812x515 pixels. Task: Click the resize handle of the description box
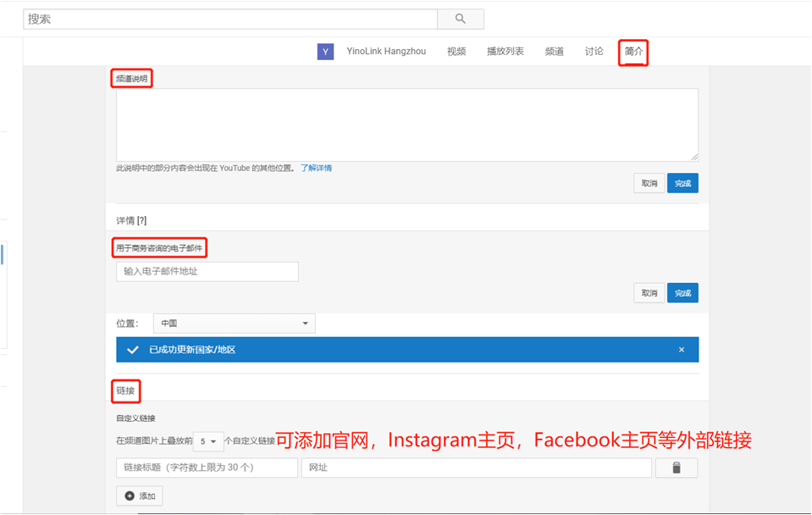pos(694,156)
